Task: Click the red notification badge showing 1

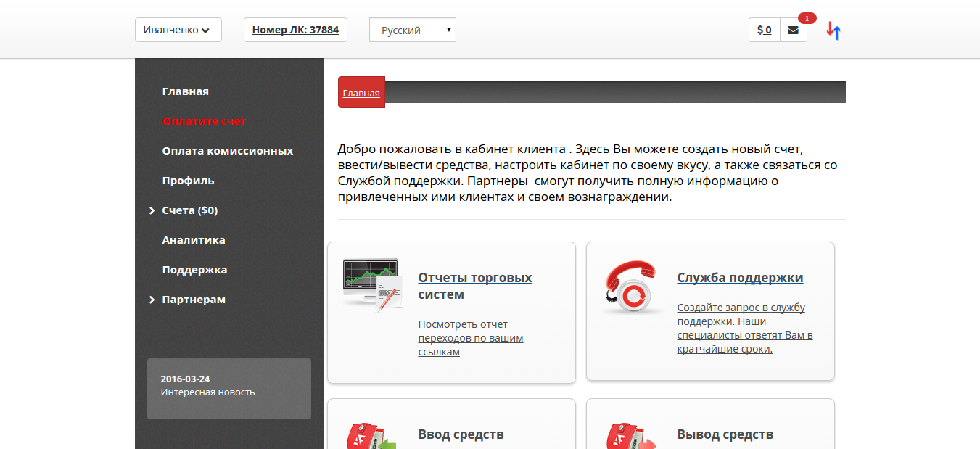Action: pyautogui.click(x=807, y=18)
